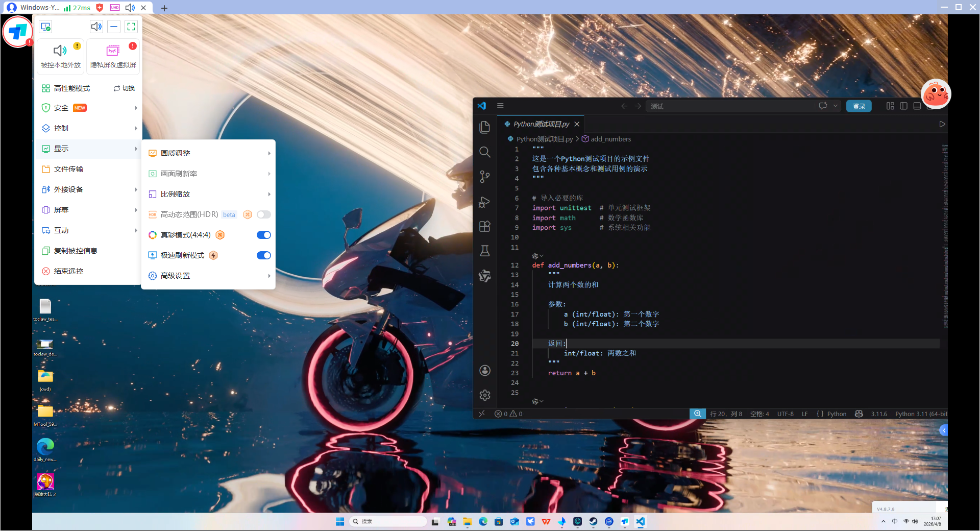Click the 隐私屏&虚拟屏 button
The height and width of the screenshot is (531, 980).
pos(113,56)
